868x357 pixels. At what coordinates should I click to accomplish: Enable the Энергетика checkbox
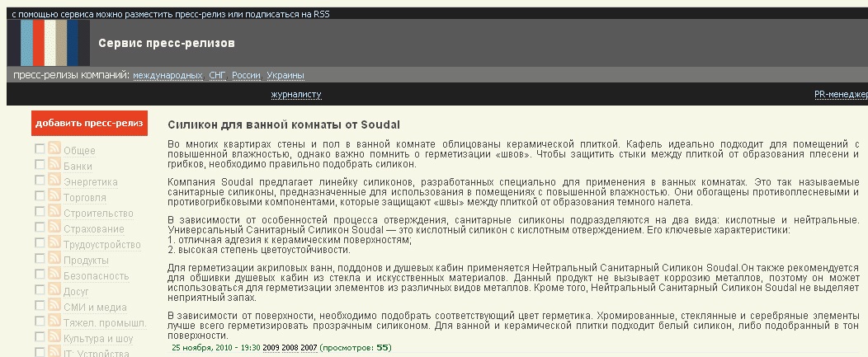point(40,180)
